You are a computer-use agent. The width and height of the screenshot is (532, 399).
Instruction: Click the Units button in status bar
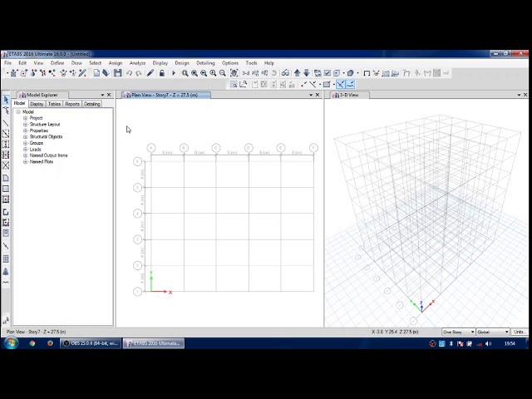point(519,332)
